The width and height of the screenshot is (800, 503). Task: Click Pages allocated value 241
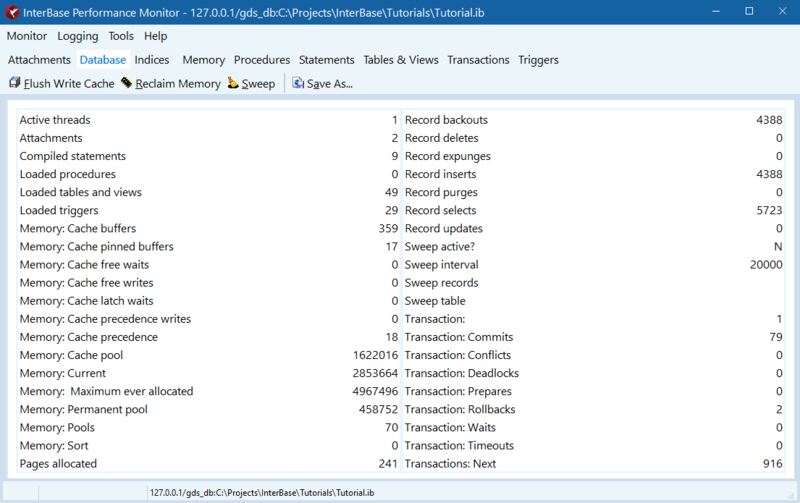click(x=388, y=464)
